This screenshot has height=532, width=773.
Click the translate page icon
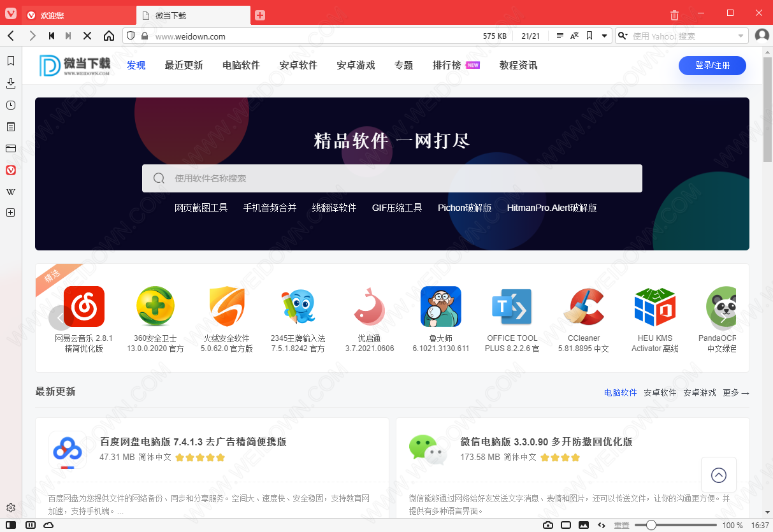click(x=575, y=36)
